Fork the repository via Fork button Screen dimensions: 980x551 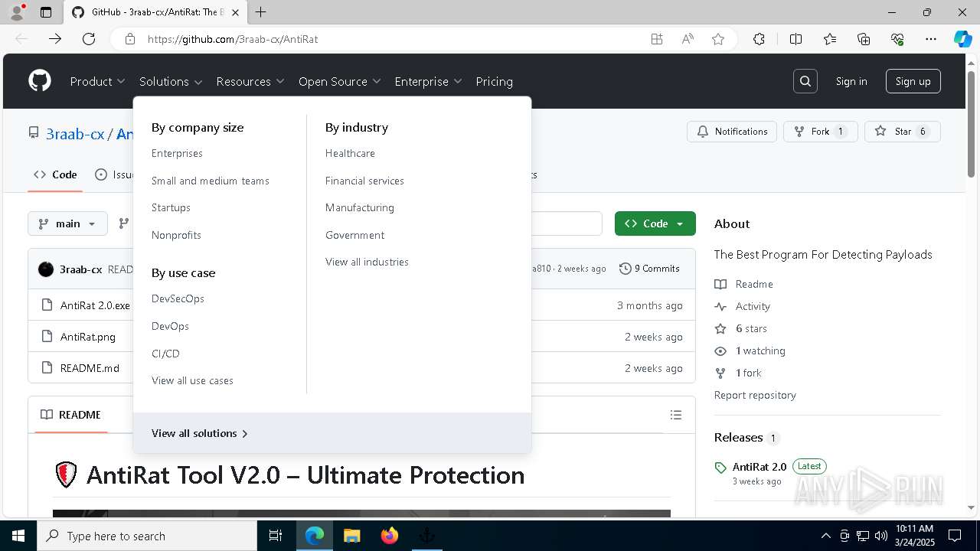click(820, 132)
